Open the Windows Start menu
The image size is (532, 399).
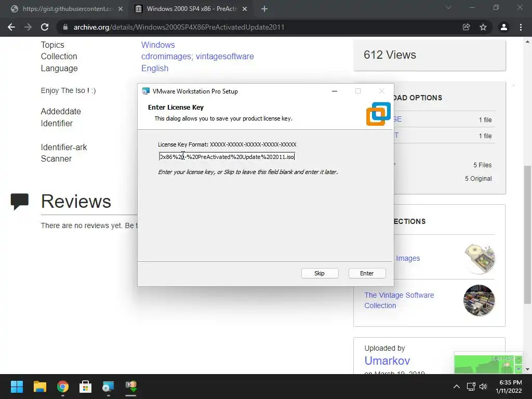[17, 387]
